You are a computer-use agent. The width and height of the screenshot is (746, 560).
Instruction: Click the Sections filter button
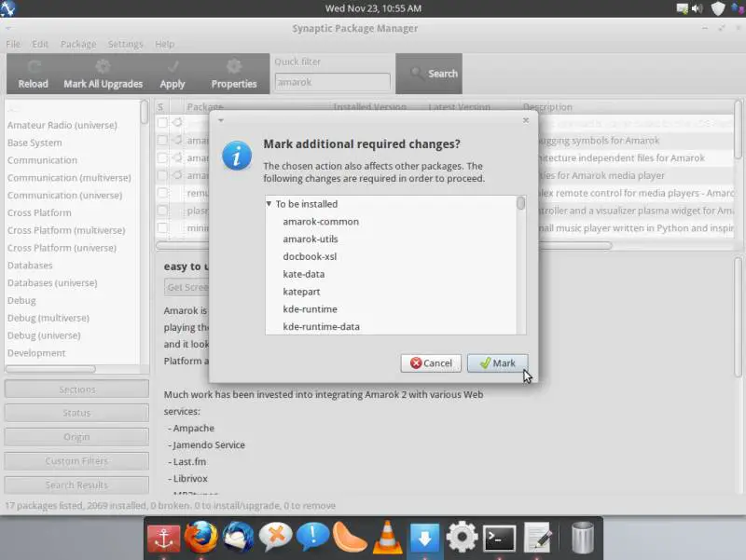(x=76, y=389)
